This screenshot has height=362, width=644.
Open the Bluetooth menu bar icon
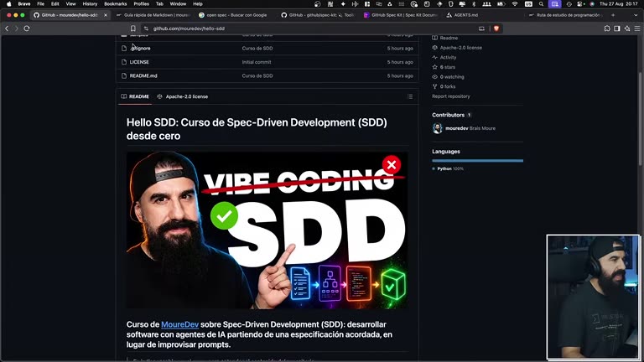coord(474,3)
